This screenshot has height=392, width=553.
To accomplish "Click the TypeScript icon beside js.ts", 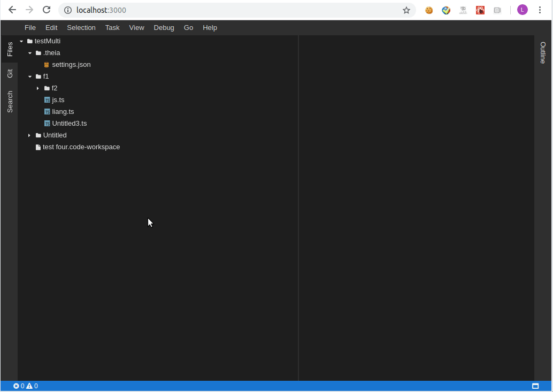I will coord(47,99).
